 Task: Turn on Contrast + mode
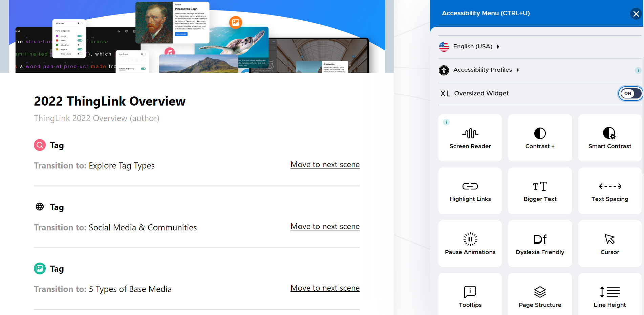540,138
